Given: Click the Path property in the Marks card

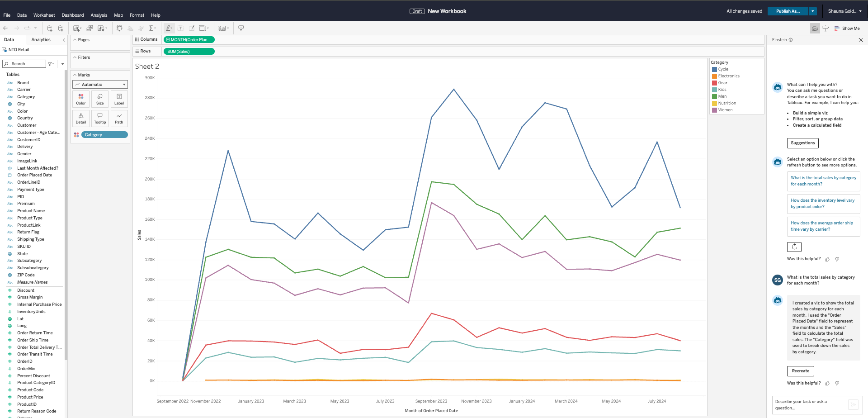Looking at the screenshot, I should [x=118, y=118].
